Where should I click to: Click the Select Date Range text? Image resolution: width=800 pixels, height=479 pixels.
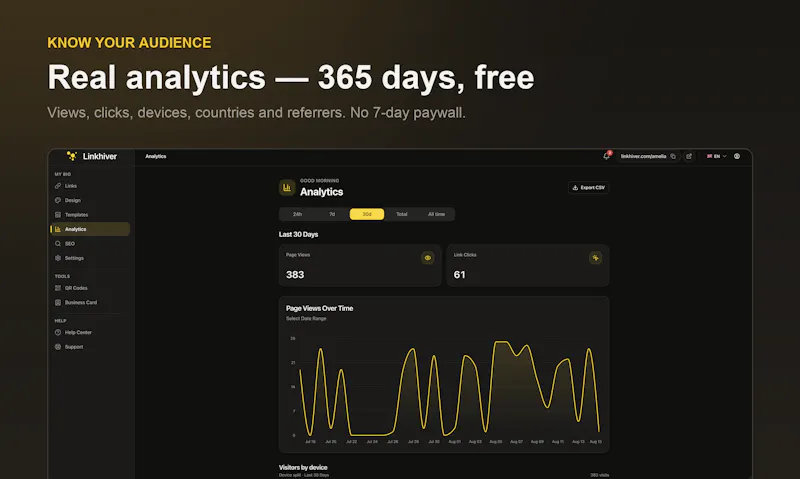click(306, 319)
